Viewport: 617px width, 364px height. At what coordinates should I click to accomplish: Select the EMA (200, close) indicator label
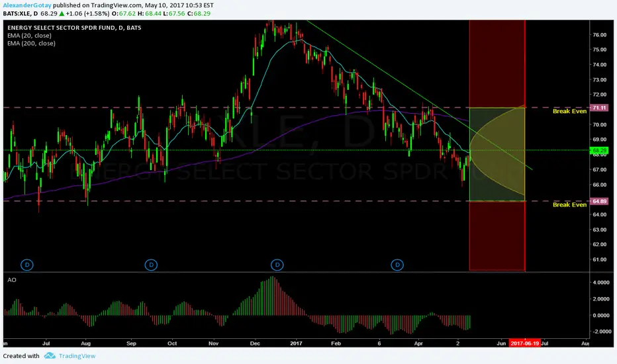[x=31, y=43]
